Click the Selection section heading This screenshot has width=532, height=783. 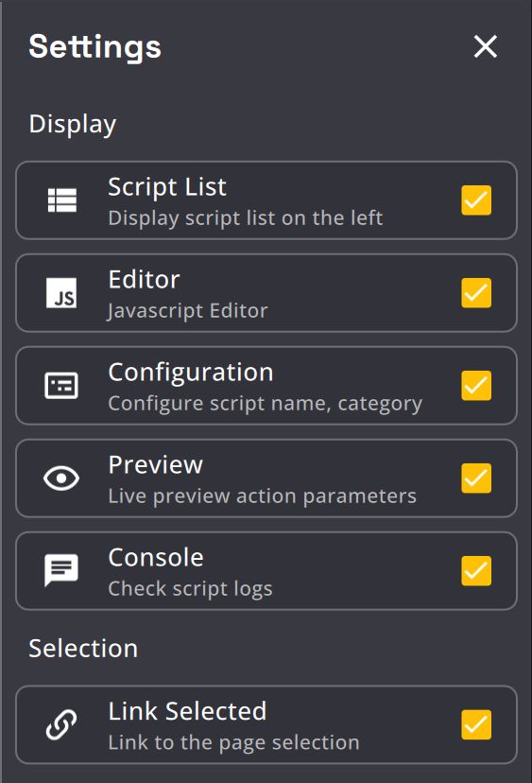coord(83,649)
